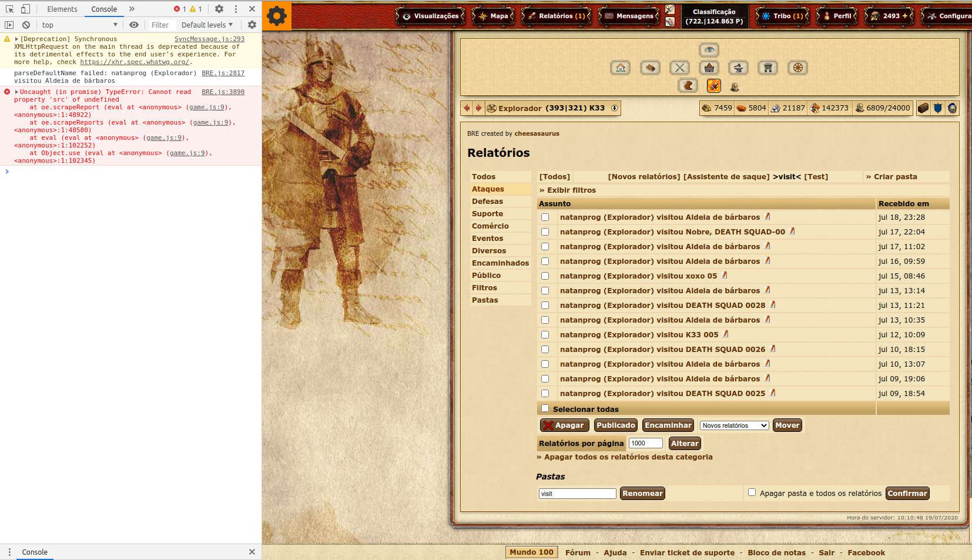Toggle the Selecionar todas checkbox
The width and height of the screenshot is (972, 560).
pyautogui.click(x=545, y=408)
